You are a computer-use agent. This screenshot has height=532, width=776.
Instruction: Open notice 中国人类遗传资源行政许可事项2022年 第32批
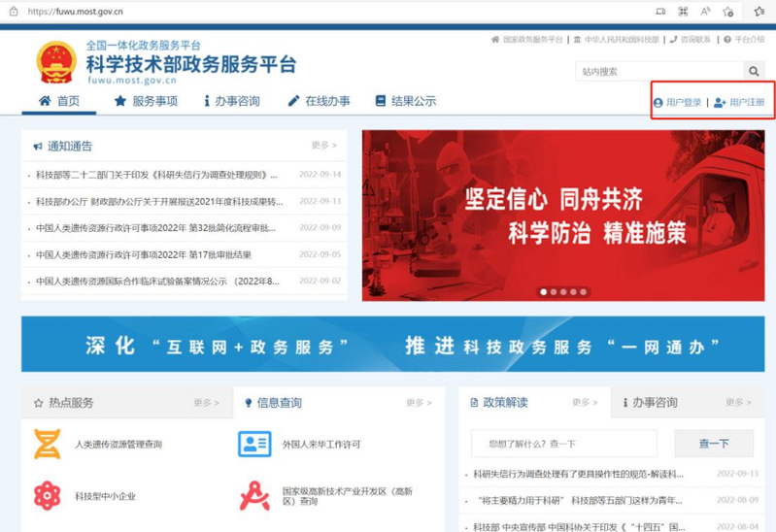(156, 228)
